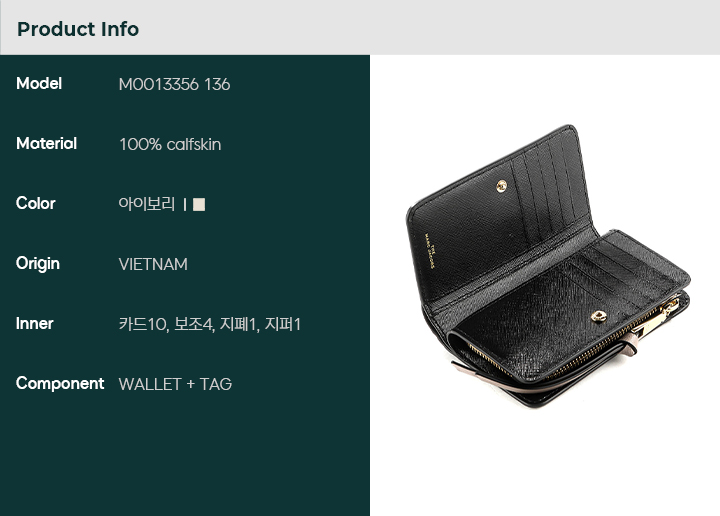The height and width of the screenshot is (516, 720).
Task: Click the lower gold snap button on wallet
Action: [598, 316]
